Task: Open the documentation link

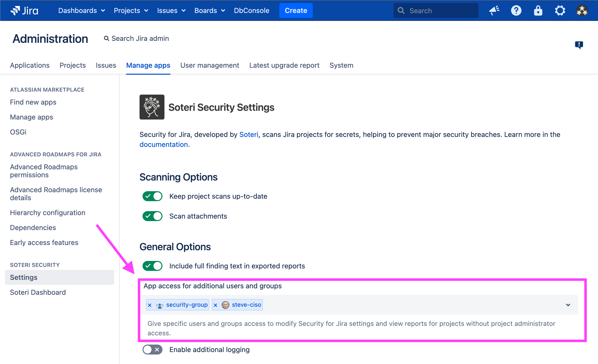Action: [163, 144]
